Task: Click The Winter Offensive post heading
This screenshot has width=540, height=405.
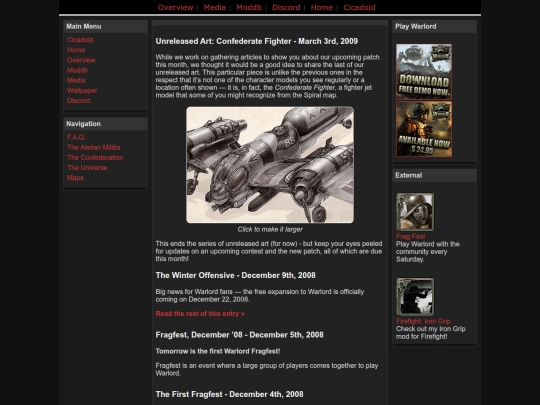Action: click(x=236, y=276)
